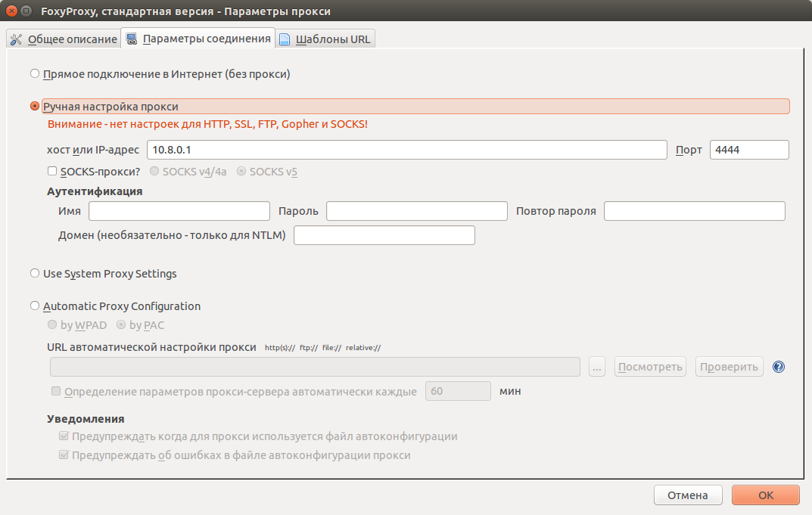The image size is (812, 515).
Task: Choose the Ручная настройка прокси radio option
Action: [35, 106]
